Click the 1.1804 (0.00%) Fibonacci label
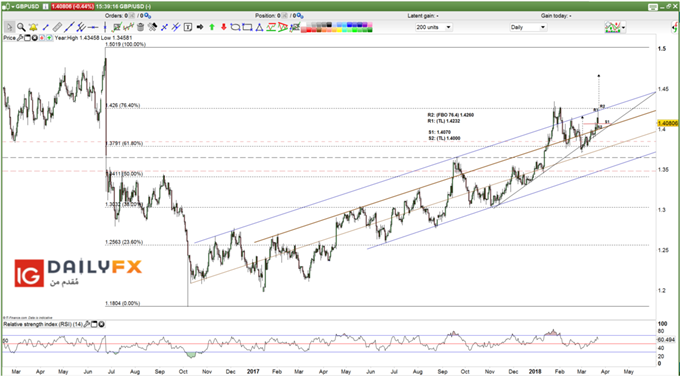680x376 pixels. tap(123, 304)
